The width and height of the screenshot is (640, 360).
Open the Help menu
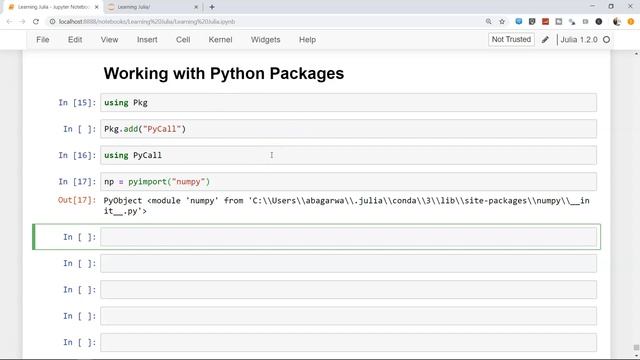click(x=307, y=40)
